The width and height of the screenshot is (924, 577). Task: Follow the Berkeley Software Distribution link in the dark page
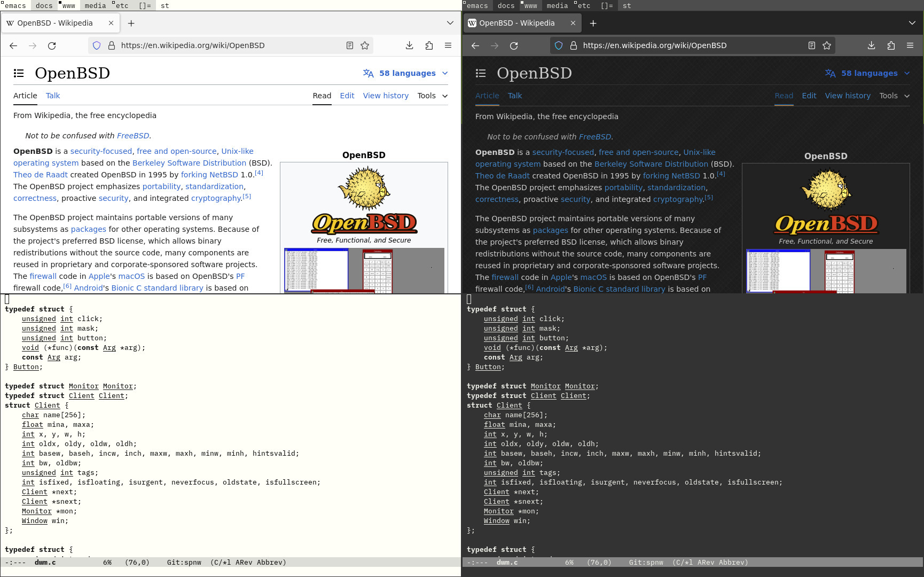(x=651, y=164)
